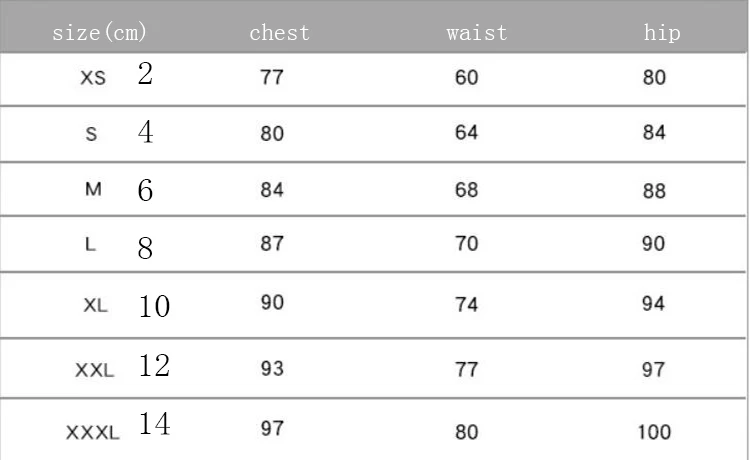
Task: Click the waist column header
Action: point(476,32)
